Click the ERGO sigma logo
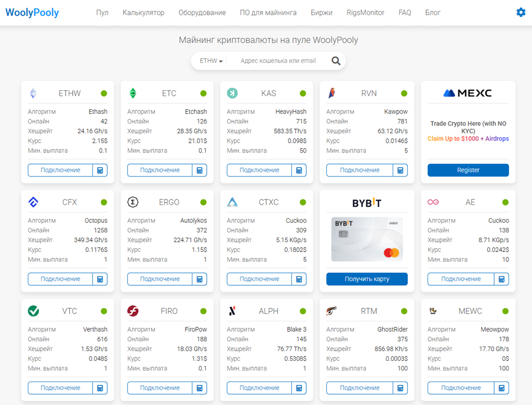Image resolution: width=532 pixels, height=405 pixels. [x=133, y=202]
